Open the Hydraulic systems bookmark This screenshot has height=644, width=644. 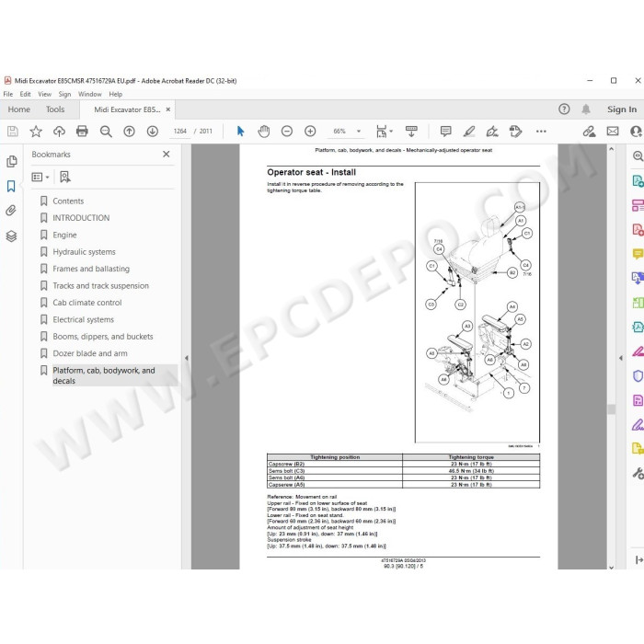pos(84,252)
